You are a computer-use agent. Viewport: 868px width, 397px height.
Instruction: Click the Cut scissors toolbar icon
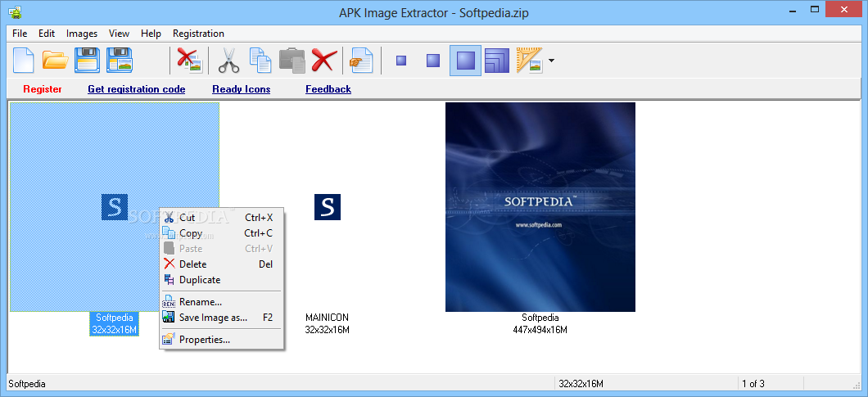pos(228,61)
